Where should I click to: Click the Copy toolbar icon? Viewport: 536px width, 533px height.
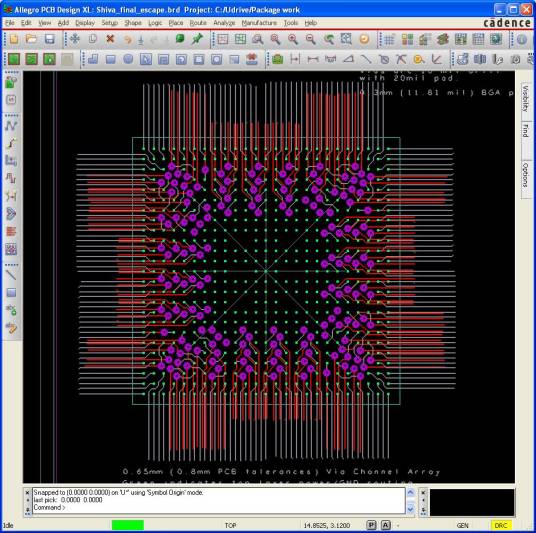point(92,39)
